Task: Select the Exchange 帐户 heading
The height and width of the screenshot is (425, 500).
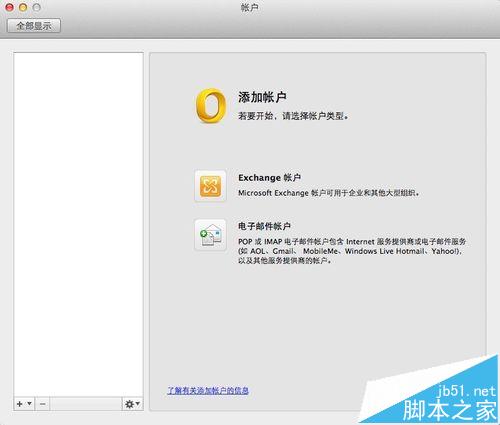Action: click(269, 178)
